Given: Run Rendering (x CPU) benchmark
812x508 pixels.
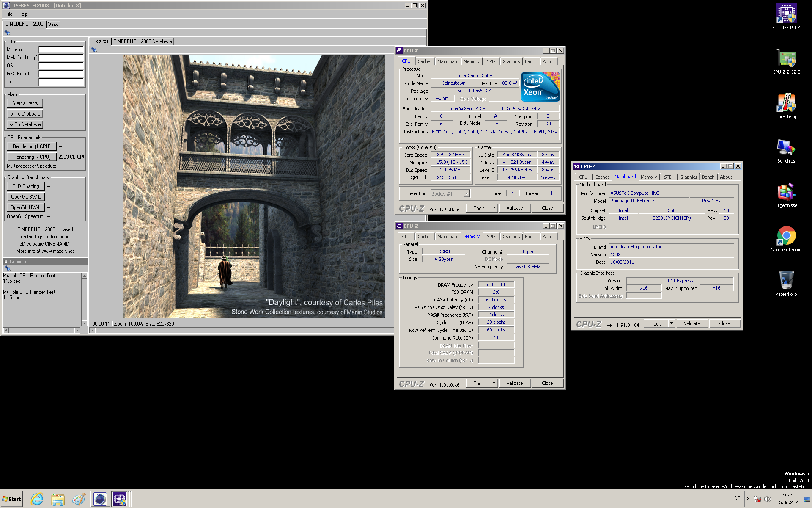Looking at the screenshot, I should pyautogui.click(x=32, y=157).
